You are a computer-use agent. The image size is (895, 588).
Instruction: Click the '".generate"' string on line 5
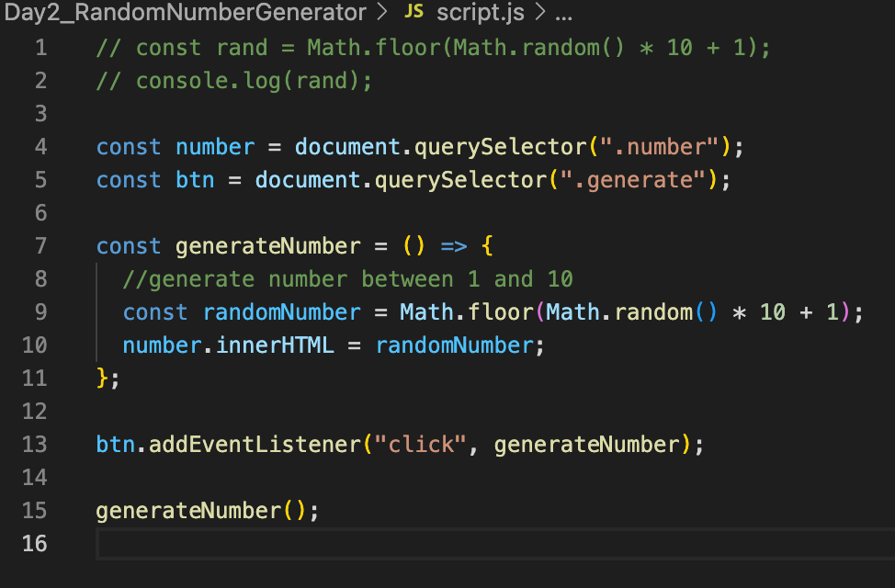632,182
